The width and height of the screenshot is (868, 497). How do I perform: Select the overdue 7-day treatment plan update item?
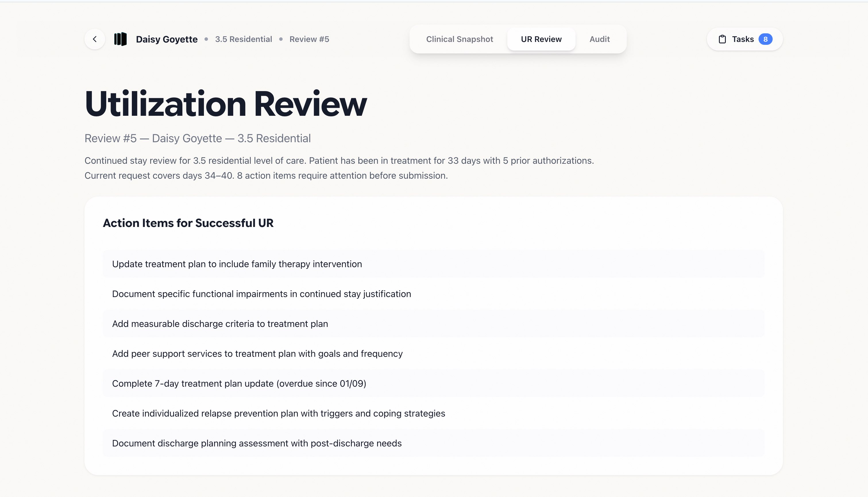pos(239,383)
